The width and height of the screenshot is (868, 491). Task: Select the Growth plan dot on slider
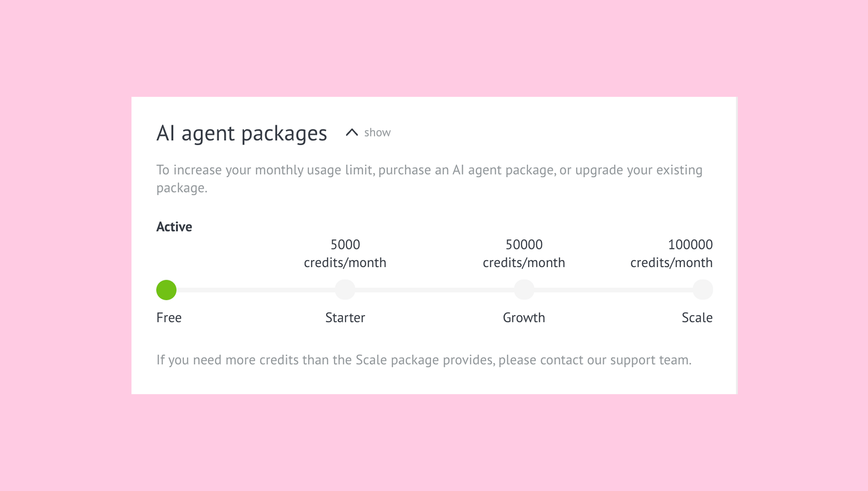pyautogui.click(x=524, y=290)
